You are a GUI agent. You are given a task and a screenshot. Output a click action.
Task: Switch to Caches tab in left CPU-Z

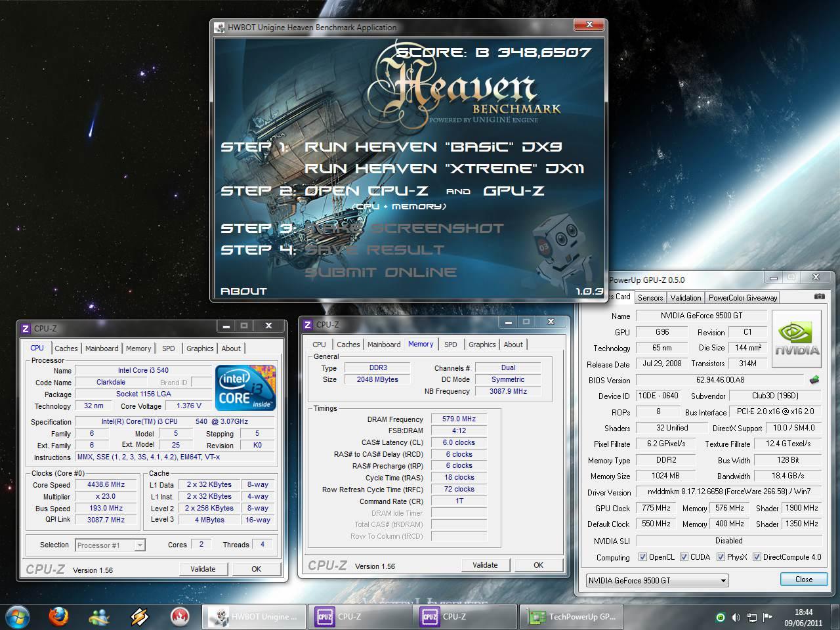[x=66, y=348]
